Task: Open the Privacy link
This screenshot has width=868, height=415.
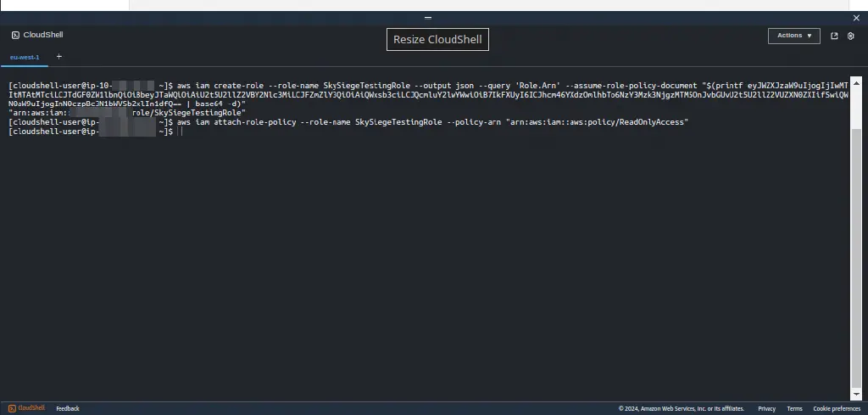Action: tap(766, 408)
